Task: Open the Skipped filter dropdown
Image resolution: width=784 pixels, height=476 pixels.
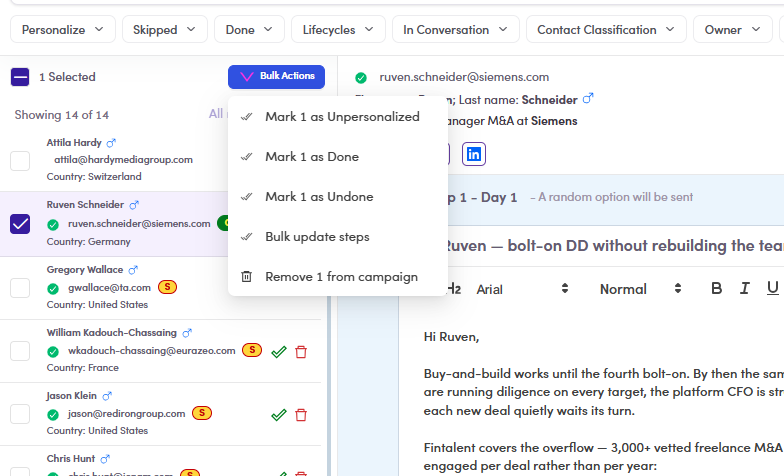Action: [164, 30]
